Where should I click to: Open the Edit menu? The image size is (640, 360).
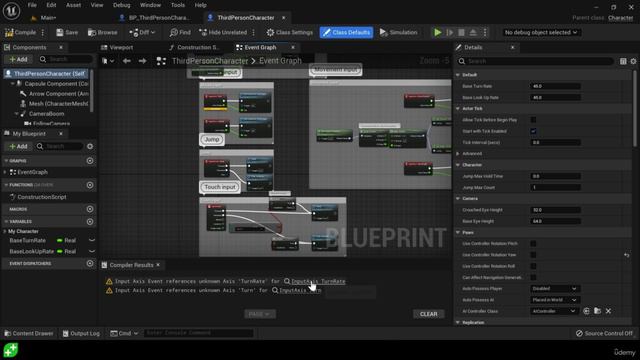[51, 5]
